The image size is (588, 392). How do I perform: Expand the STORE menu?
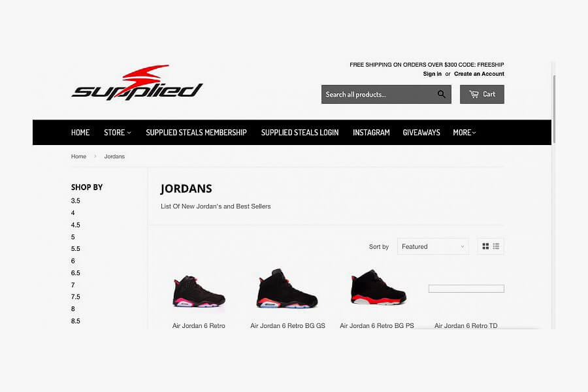tap(118, 133)
